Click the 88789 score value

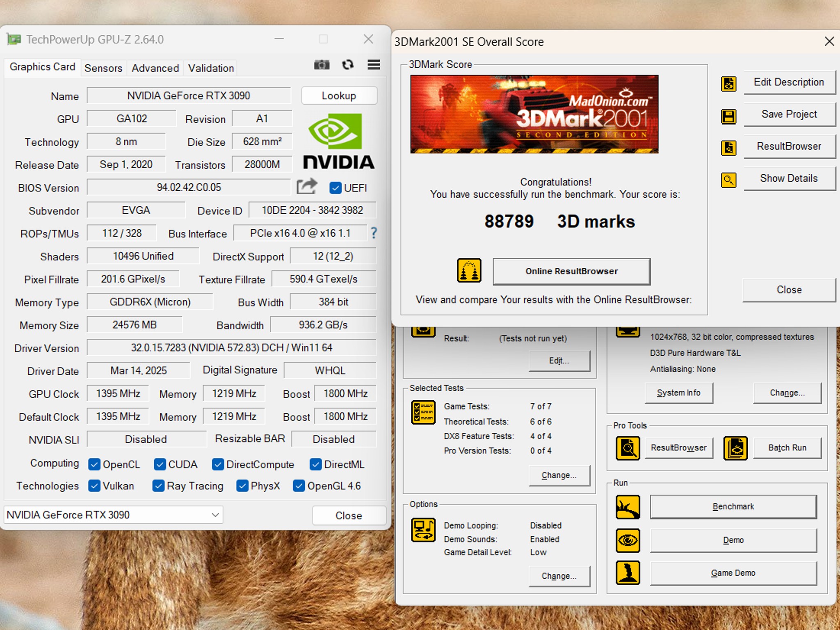pyautogui.click(x=509, y=221)
